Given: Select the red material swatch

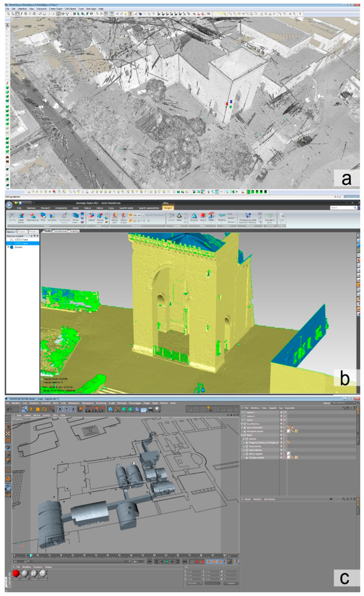Looking at the screenshot, I should 16,573.
